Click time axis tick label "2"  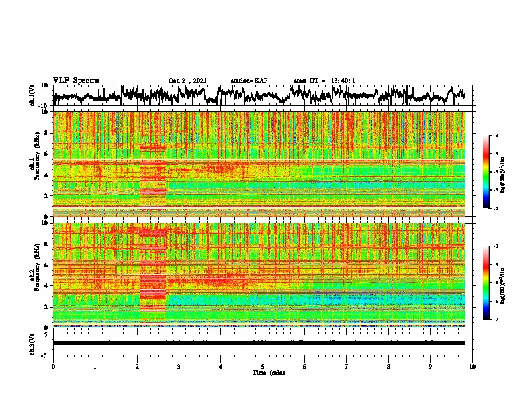(137, 367)
